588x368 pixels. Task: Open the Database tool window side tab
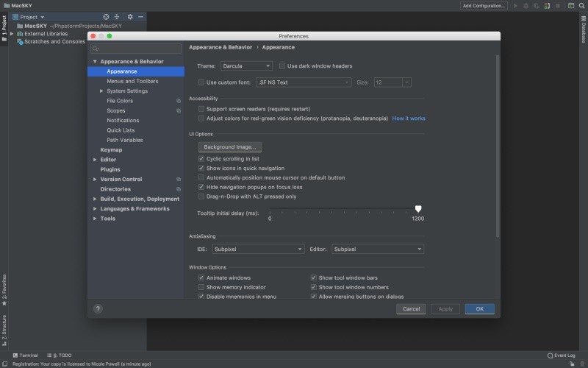coord(584,29)
